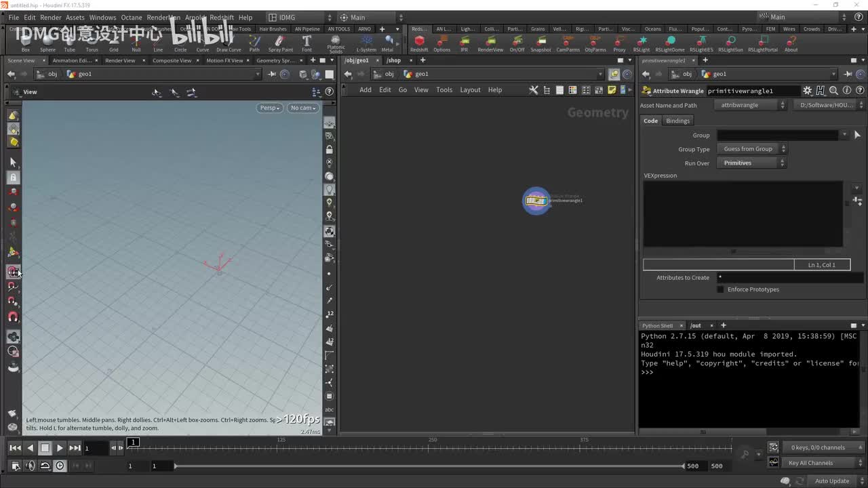Open the RenderView shelf tool
The image size is (868, 488).
[x=490, y=42]
